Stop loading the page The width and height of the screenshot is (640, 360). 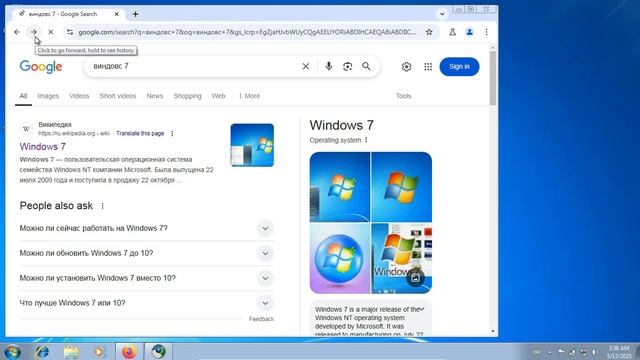(x=51, y=32)
